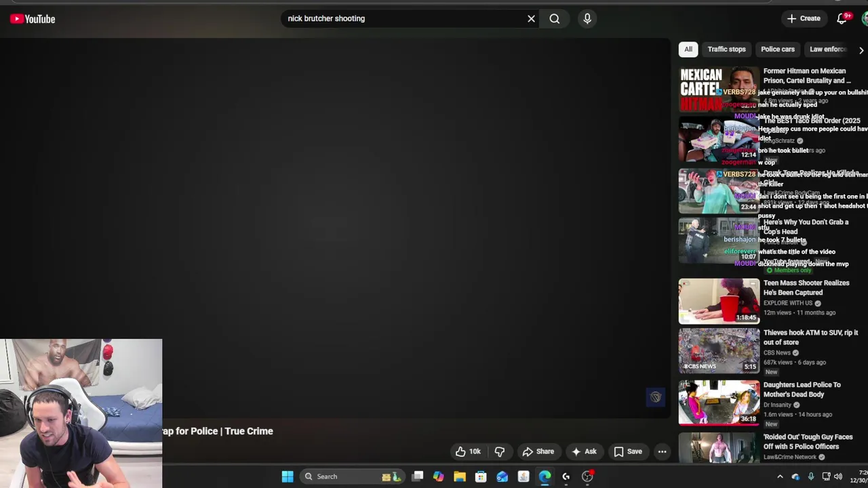Open Logitech G HUB from the taskbar
This screenshot has height=488, width=868.
tap(566, 476)
